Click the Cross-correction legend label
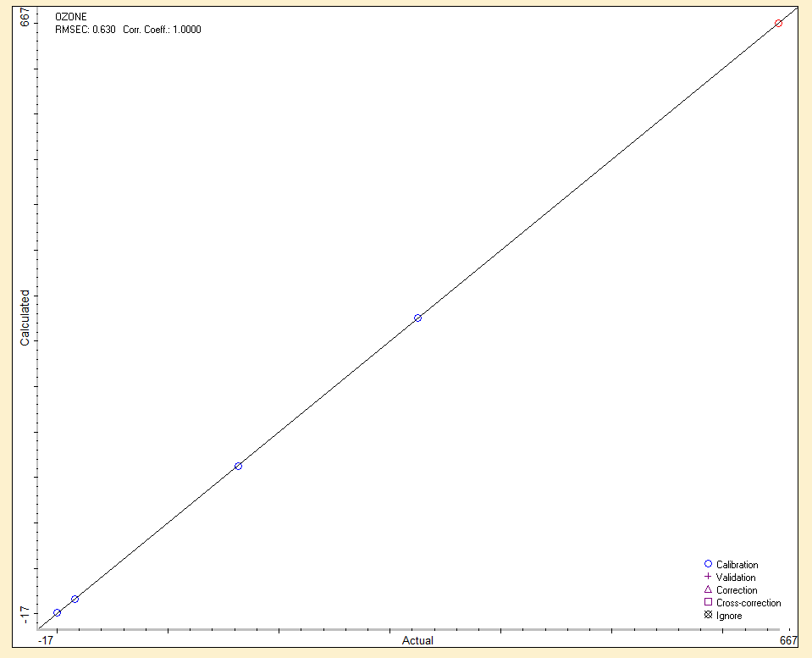 (x=748, y=603)
